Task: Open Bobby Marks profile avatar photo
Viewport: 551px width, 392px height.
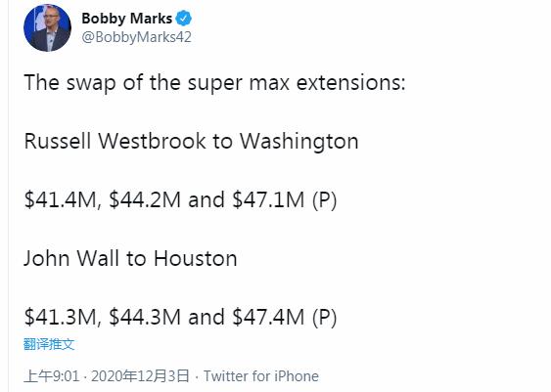Action: [47, 27]
